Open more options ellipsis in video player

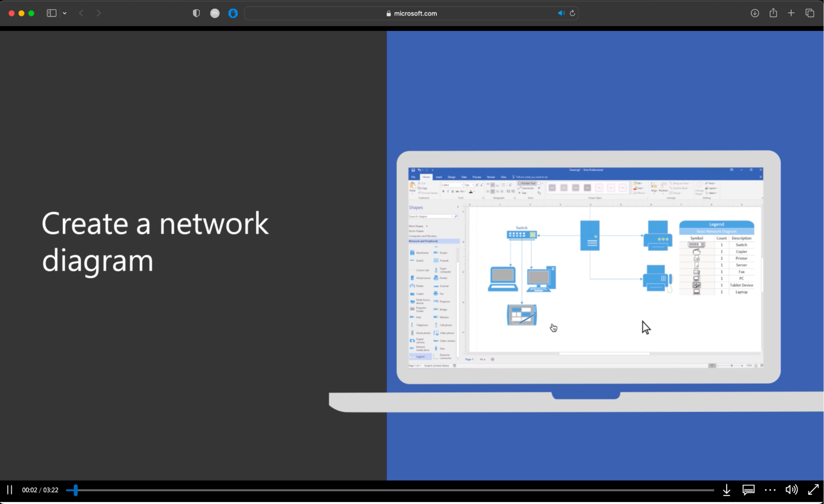pyautogui.click(x=770, y=490)
